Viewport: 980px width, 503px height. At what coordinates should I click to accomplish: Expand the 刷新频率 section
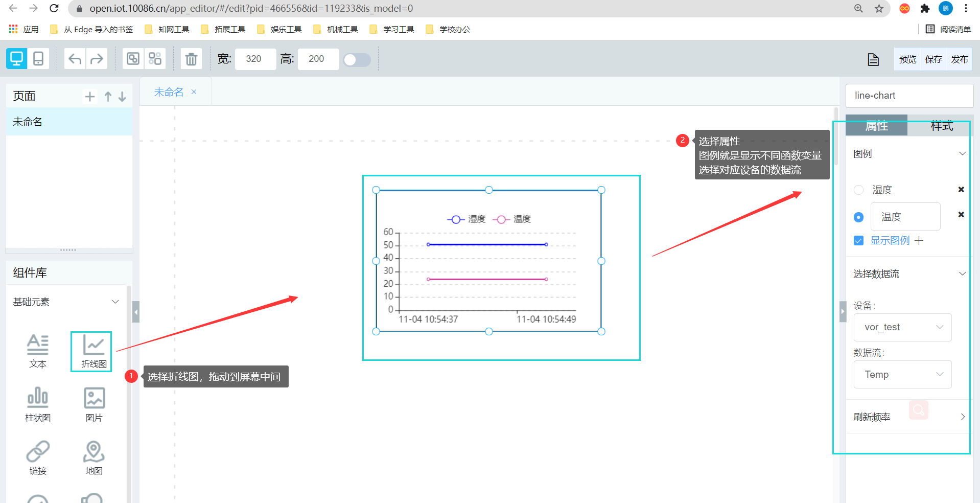[x=962, y=417]
